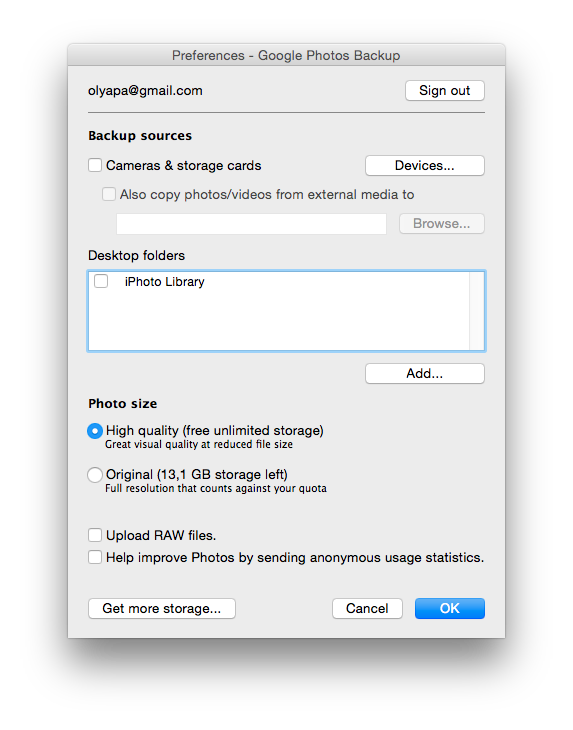Click the Desktop folders list scrollbar
The image size is (573, 730).
coord(477,311)
